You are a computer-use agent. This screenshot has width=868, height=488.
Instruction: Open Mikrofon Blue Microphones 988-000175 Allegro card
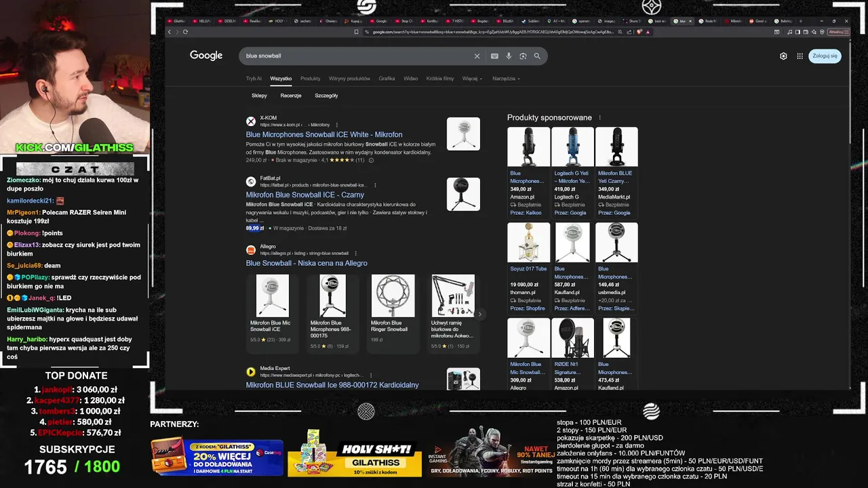tap(333, 313)
